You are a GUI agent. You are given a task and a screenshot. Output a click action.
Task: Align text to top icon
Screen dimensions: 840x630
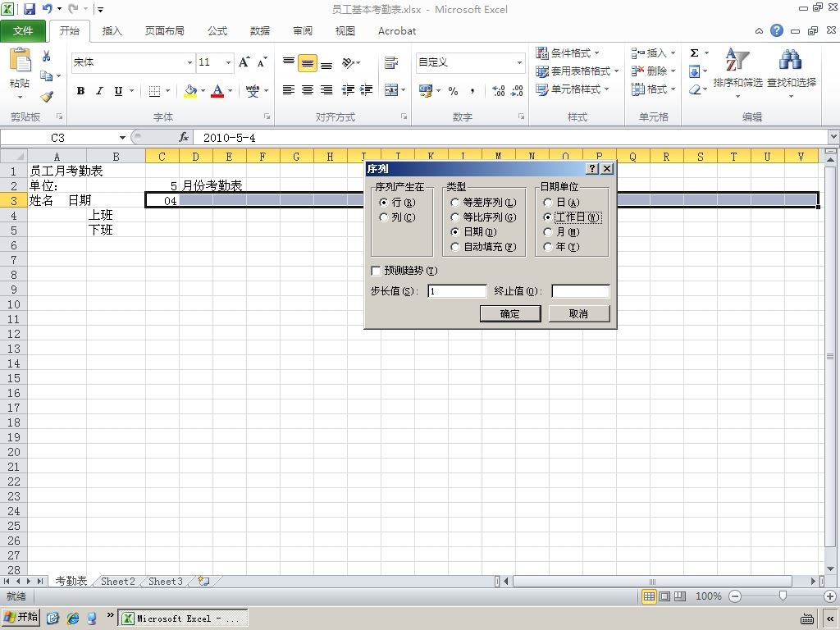[x=289, y=62]
